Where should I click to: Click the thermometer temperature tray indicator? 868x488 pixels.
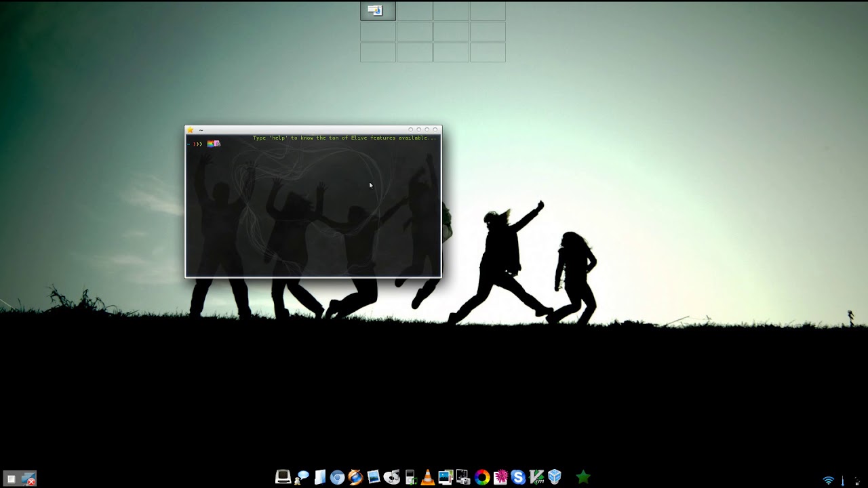tap(843, 481)
